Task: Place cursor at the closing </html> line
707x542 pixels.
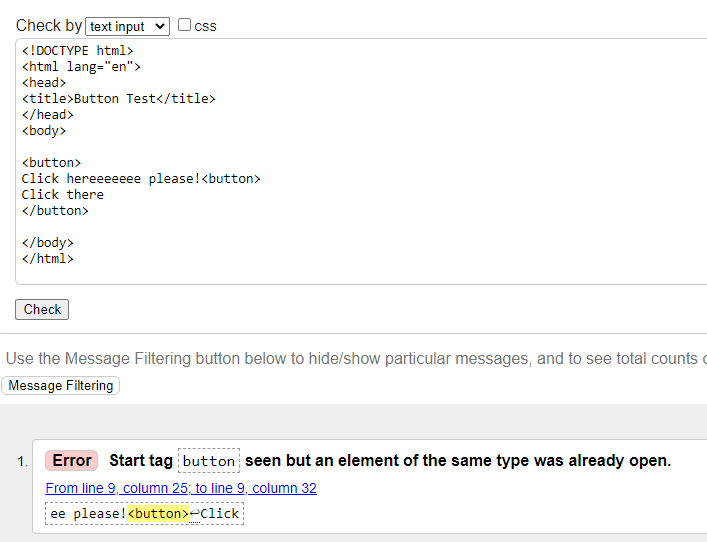Action: (47, 259)
